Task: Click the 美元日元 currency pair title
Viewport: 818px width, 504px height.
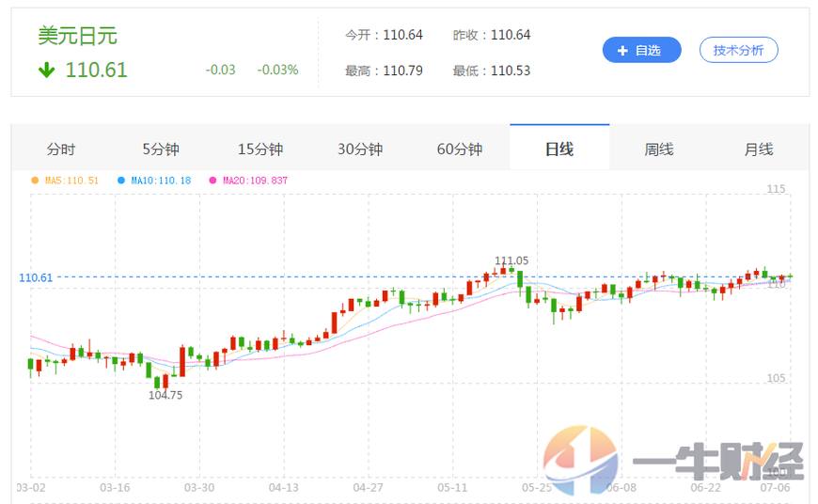Action: tap(77, 36)
